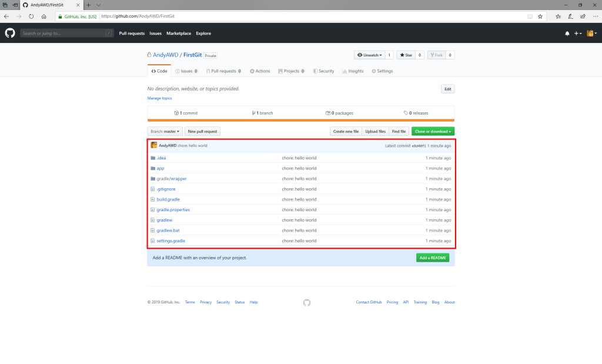Click the GitHub Octocat logo in header
This screenshot has height=364, width=602.
click(10, 33)
